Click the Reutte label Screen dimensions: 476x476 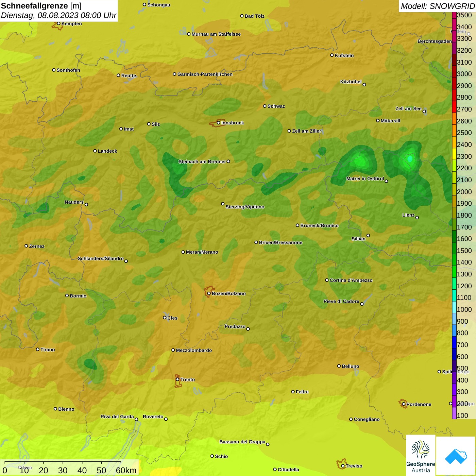129,75
